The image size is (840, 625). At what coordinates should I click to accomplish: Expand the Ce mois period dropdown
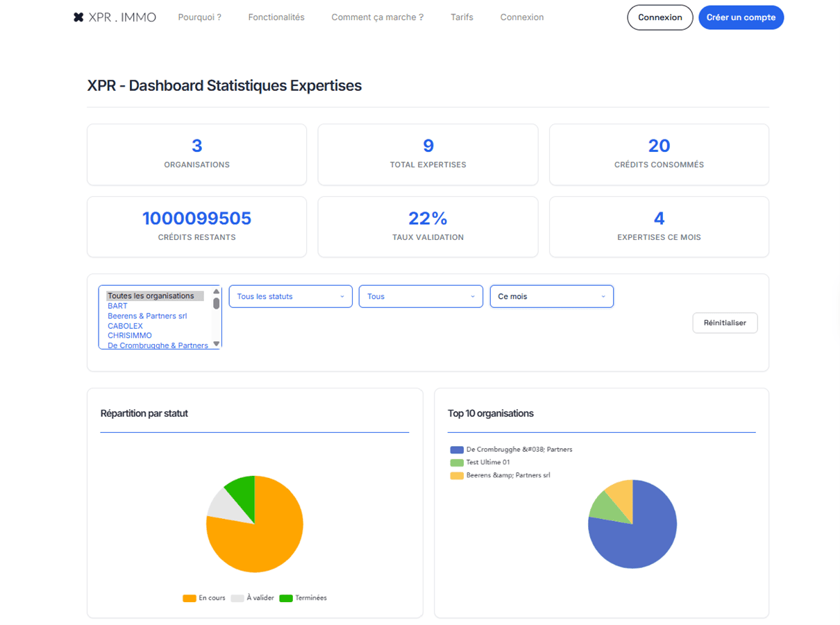point(551,296)
